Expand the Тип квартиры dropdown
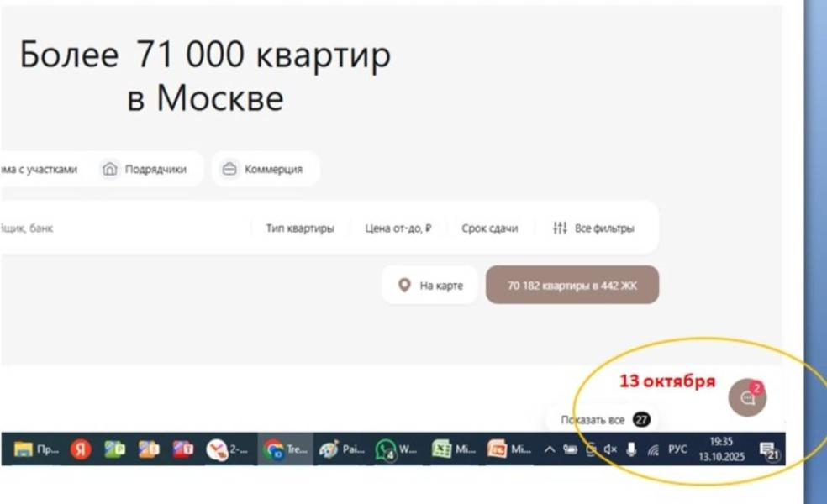The image size is (827, 504). pos(299,228)
